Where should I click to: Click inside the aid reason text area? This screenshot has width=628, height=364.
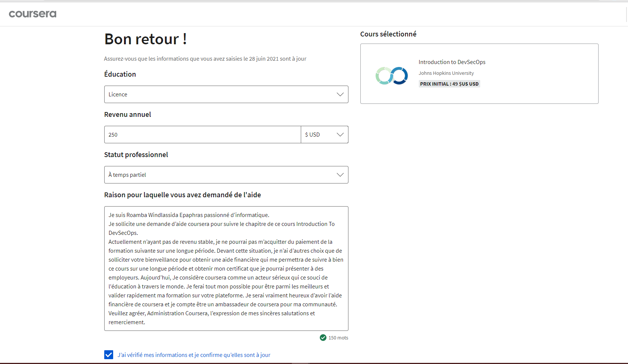(x=226, y=268)
